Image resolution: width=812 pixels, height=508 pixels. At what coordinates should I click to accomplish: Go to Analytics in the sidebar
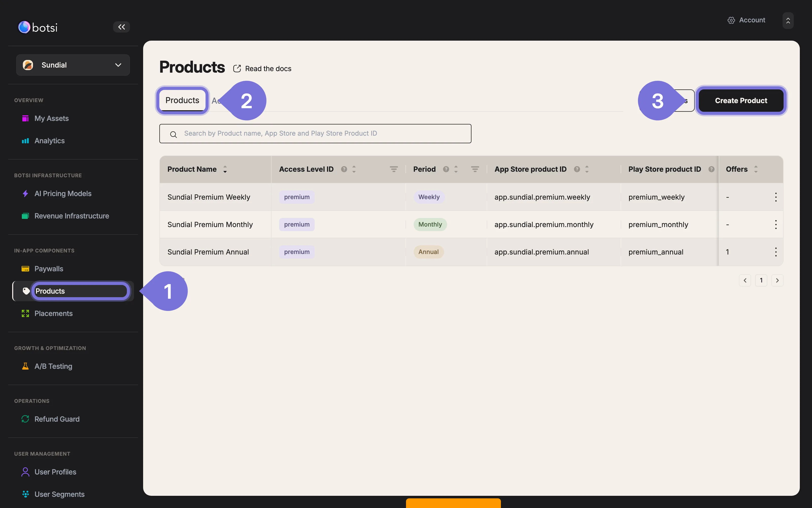(x=49, y=141)
